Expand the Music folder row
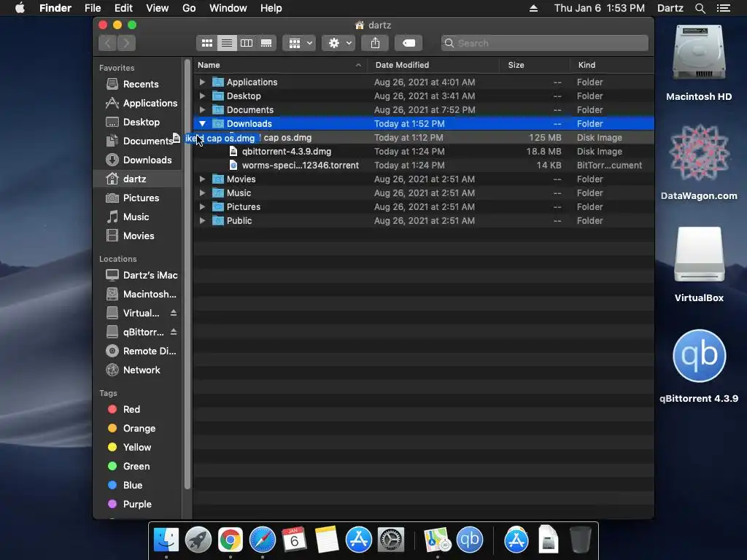747x560 pixels. [203, 192]
